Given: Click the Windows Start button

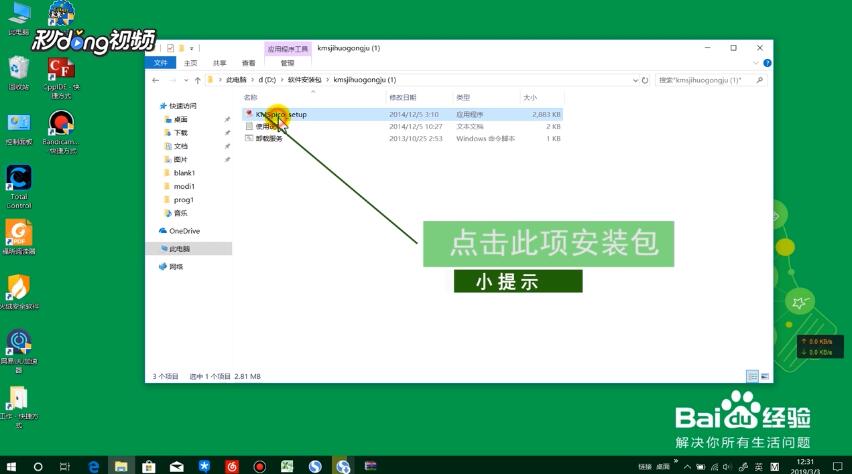Looking at the screenshot, I should [12, 466].
